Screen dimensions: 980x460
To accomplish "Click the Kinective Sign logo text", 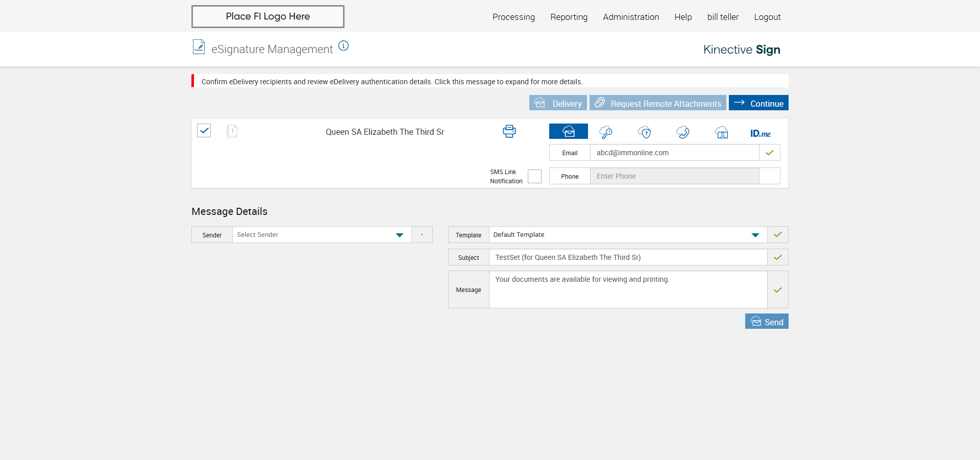I will click(x=742, y=50).
